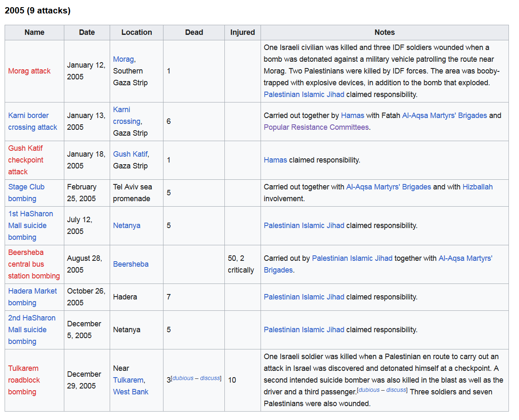Open the Stage Club bombing article
Screen dimensions: 519x420
click(26, 193)
